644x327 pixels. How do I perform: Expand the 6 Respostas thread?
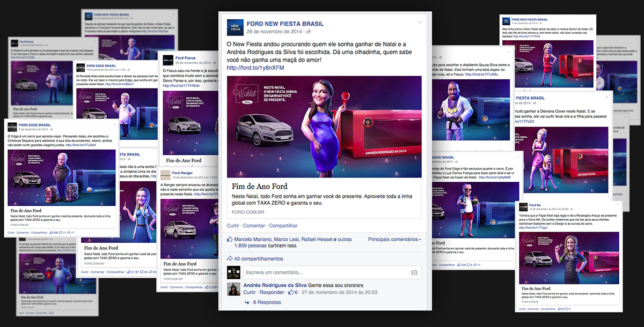click(267, 302)
